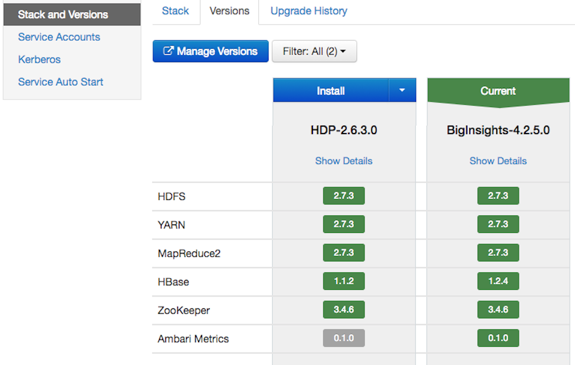575x365 pixels.
Task: Click MapReduce2 2.7.3 badge under BigInsights
Action: 498,253
